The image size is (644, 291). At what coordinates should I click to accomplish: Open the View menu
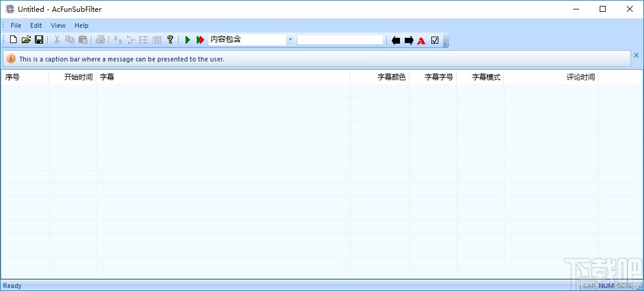(58, 25)
